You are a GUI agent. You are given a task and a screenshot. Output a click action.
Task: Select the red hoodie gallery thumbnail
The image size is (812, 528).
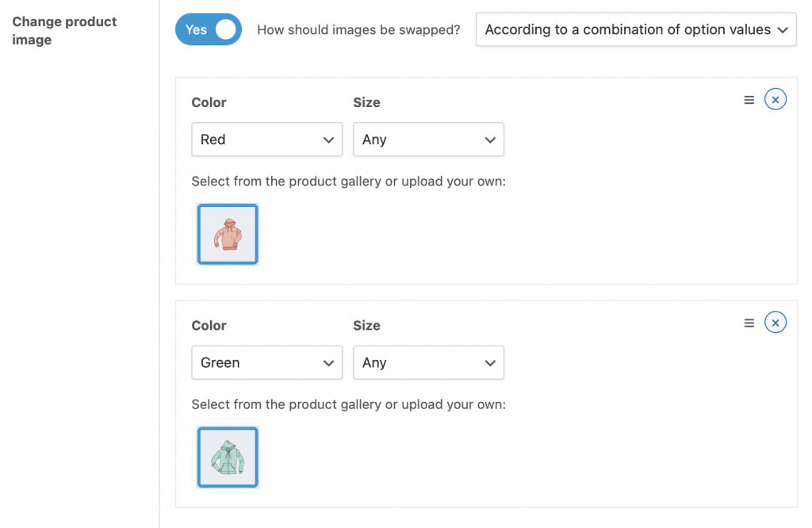point(228,234)
